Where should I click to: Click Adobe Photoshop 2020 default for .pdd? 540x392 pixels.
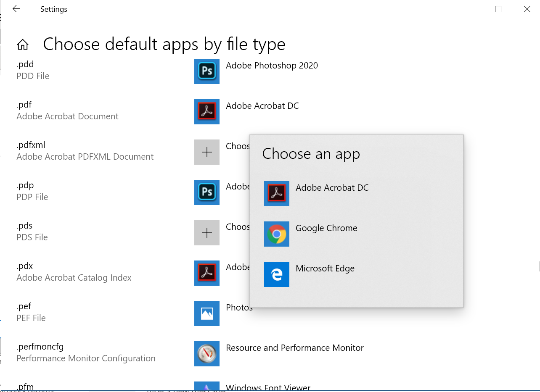(x=272, y=66)
